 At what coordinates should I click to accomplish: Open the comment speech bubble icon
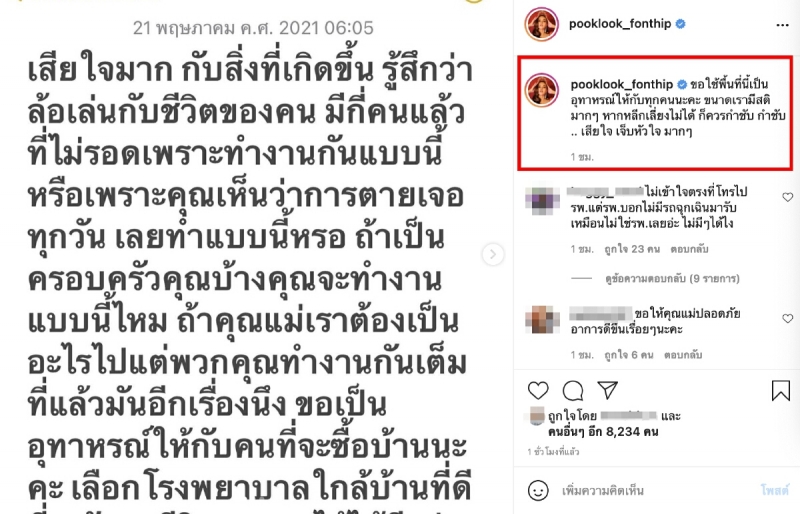(572, 391)
